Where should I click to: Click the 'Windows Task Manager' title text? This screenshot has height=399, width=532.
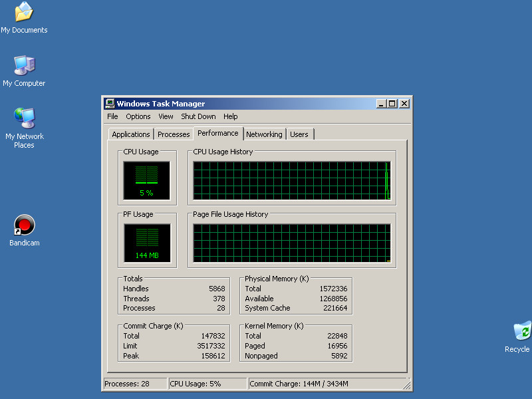pos(161,104)
